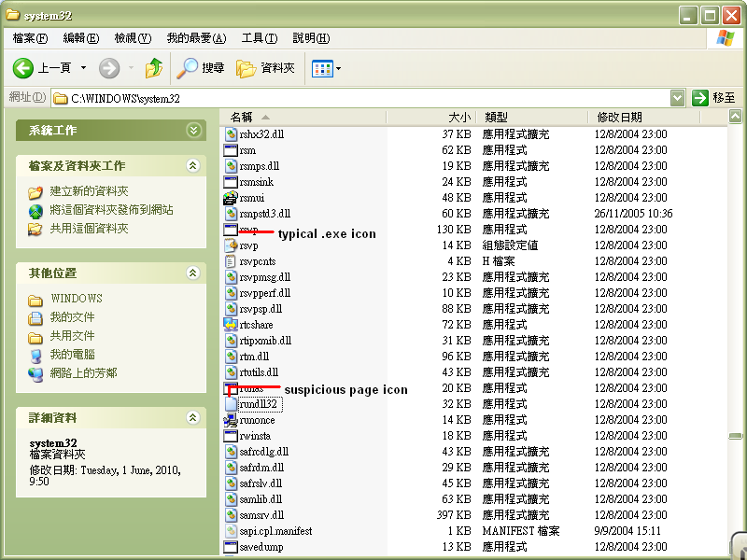This screenshot has width=747, height=560.
Task: Select the rsvpsp.dll file icon
Action: (231, 309)
